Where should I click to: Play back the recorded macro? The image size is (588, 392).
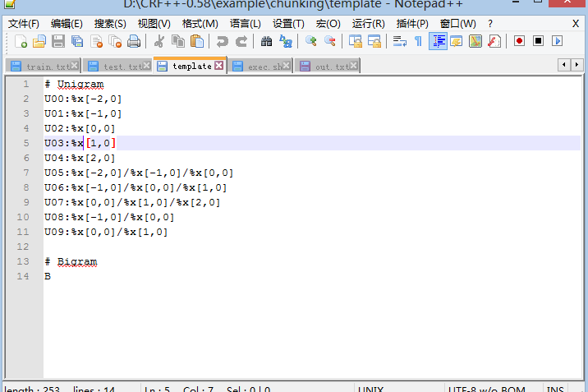coord(558,41)
